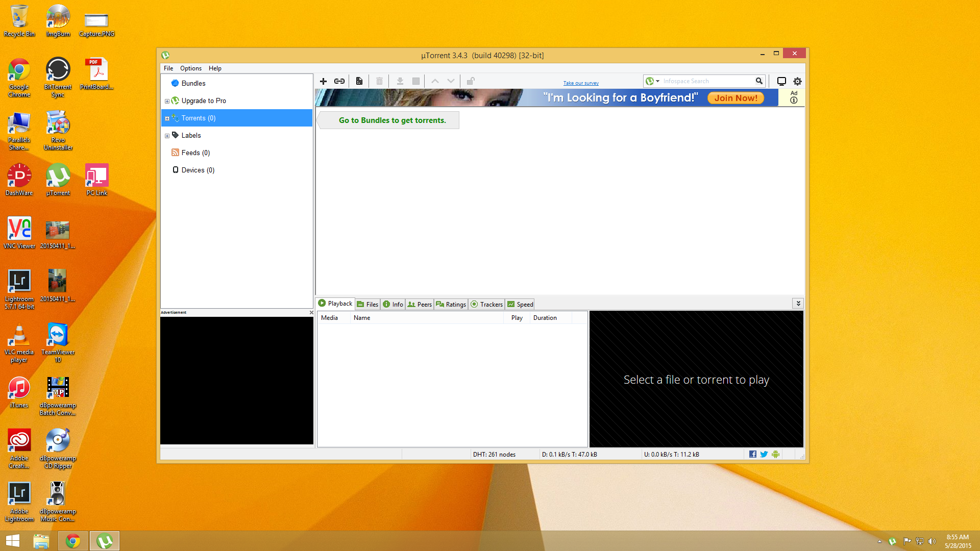Click the µTorrent system tray icon
The height and width of the screenshot is (551, 980).
892,541
